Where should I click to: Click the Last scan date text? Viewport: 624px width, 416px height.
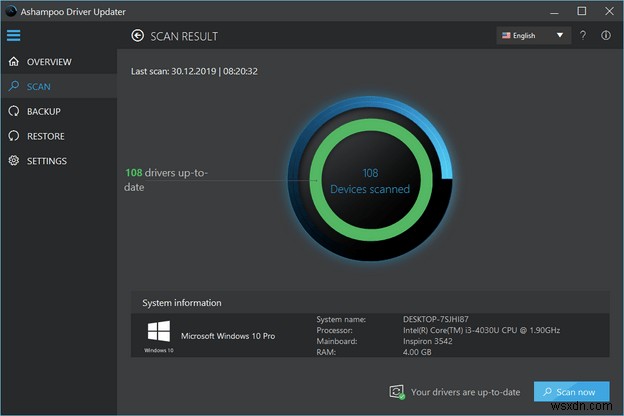pyautogui.click(x=194, y=71)
